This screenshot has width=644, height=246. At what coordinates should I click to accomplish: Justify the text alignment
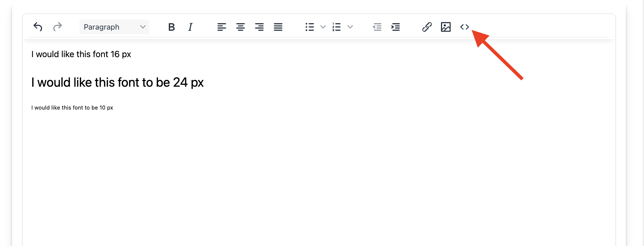[x=278, y=27]
